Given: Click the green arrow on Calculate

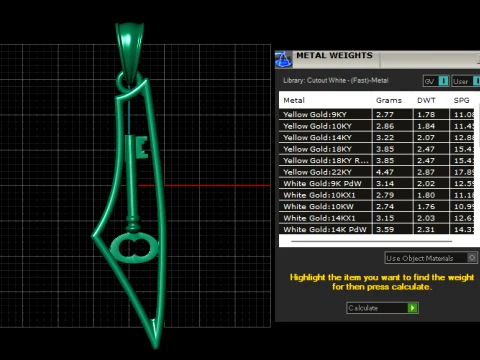Looking at the screenshot, I should [x=413, y=308].
